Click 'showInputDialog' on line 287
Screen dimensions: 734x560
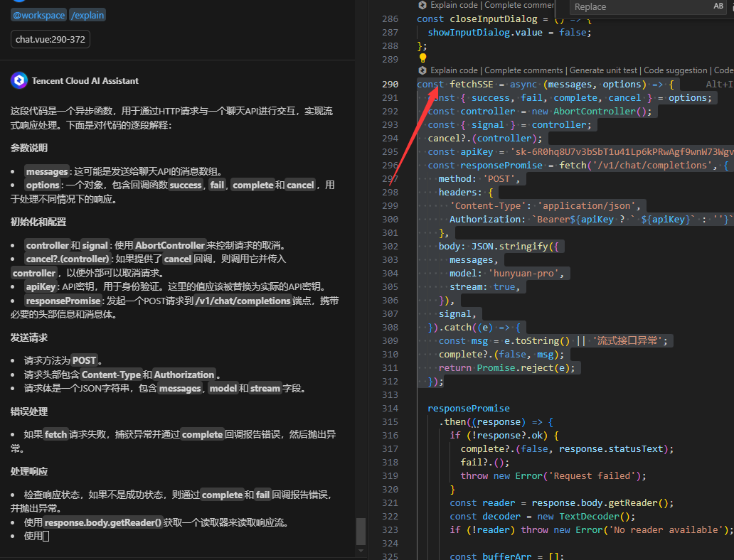(x=469, y=33)
